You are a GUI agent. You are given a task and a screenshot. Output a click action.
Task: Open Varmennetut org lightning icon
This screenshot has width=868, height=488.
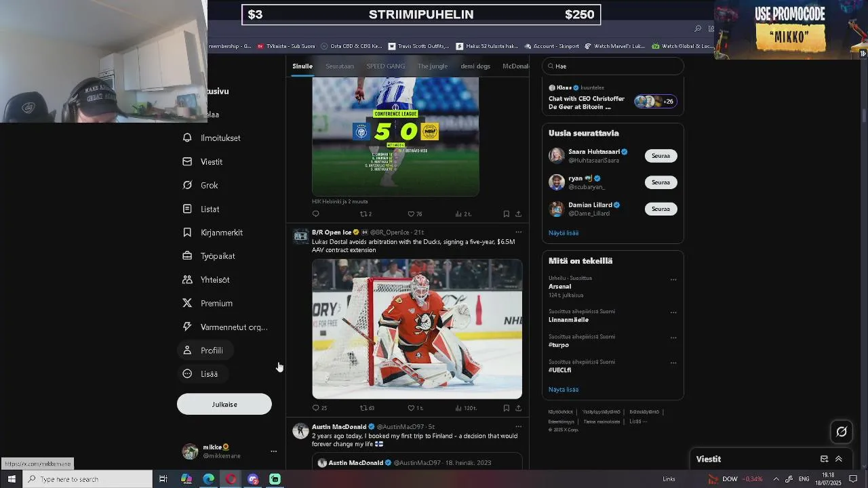pos(187,327)
